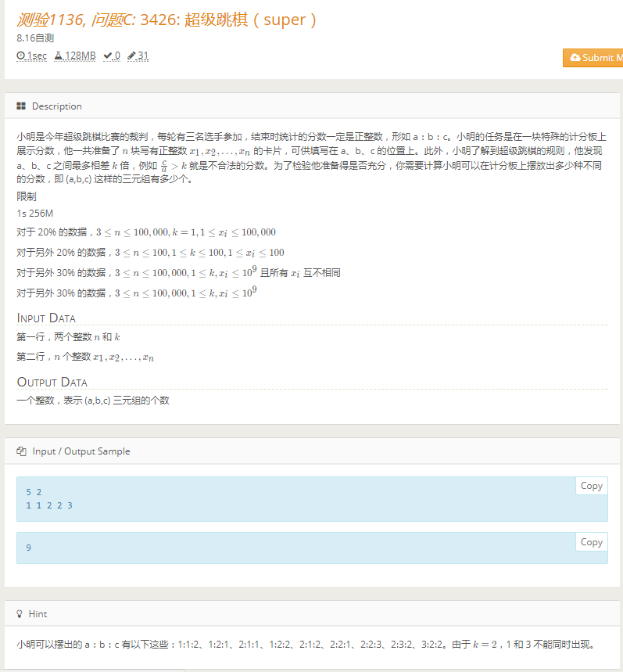Click the clock time limit icon

(x=20, y=56)
